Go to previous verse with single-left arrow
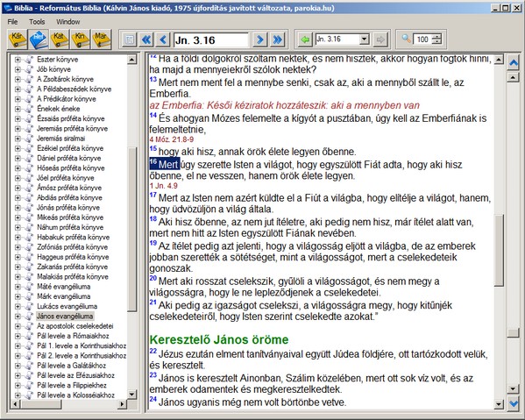Screen dimensions: 525x420 tap(163, 39)
